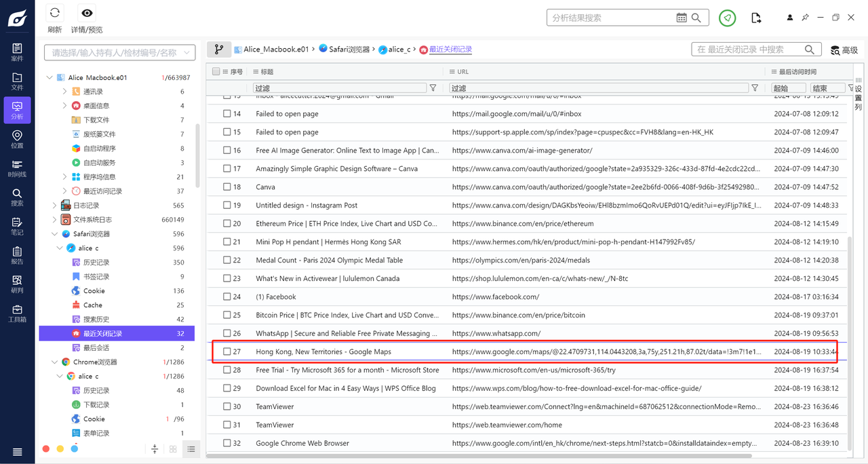The height and width of the screenshot is (464, 868).
Task: Expand the 程序坞信息 tree node
Action: (x=64, y=177)
